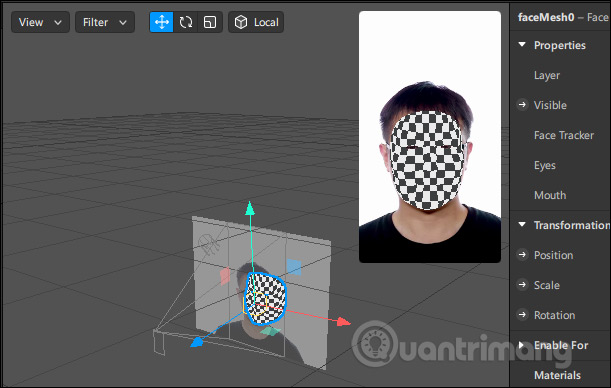Click the arrow icon beside Scale
Viewport: 611px width, 388px height.
(x=522, y=285)
